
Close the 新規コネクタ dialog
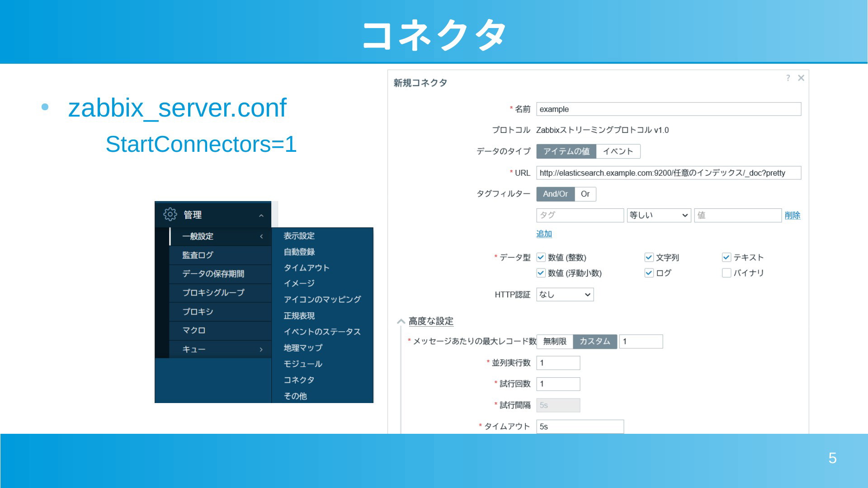point(801,78)
